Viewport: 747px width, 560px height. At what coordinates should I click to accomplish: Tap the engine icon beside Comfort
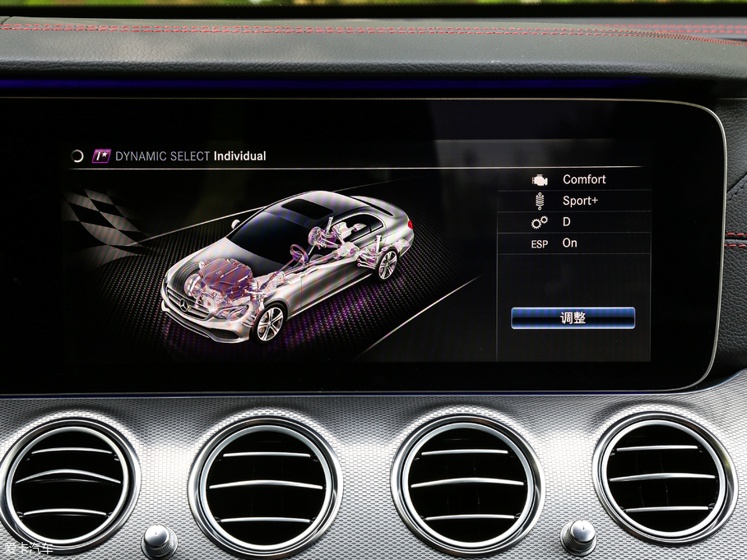[x=540, y=180]
